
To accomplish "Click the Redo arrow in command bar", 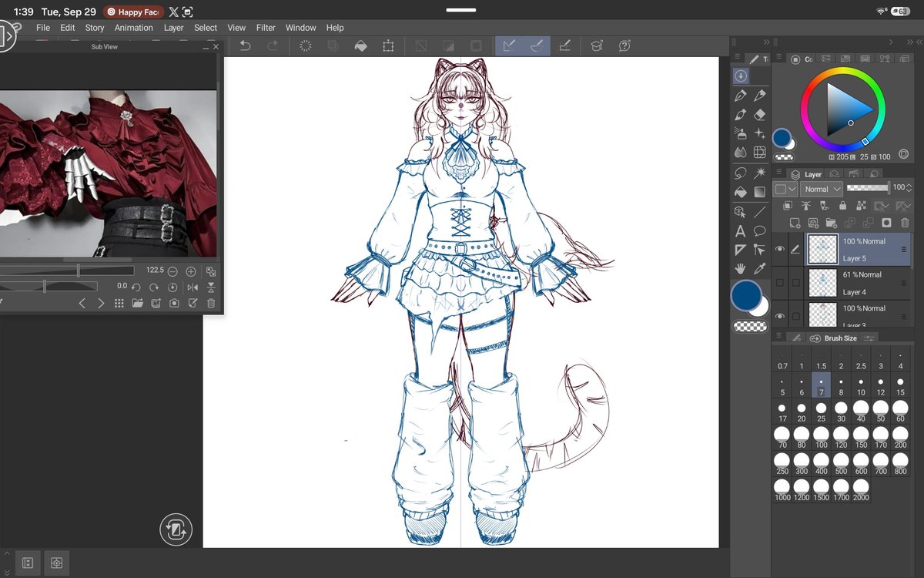I will click(x=273, y=46).
